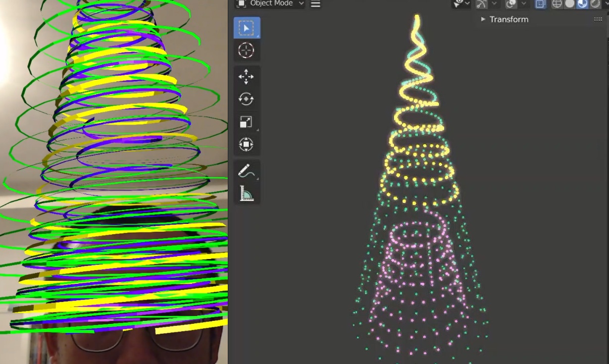Viewport: 609px width, 364px height.
Task: Activate the 3D Cursor tool
Action: [x=247, y=51]
